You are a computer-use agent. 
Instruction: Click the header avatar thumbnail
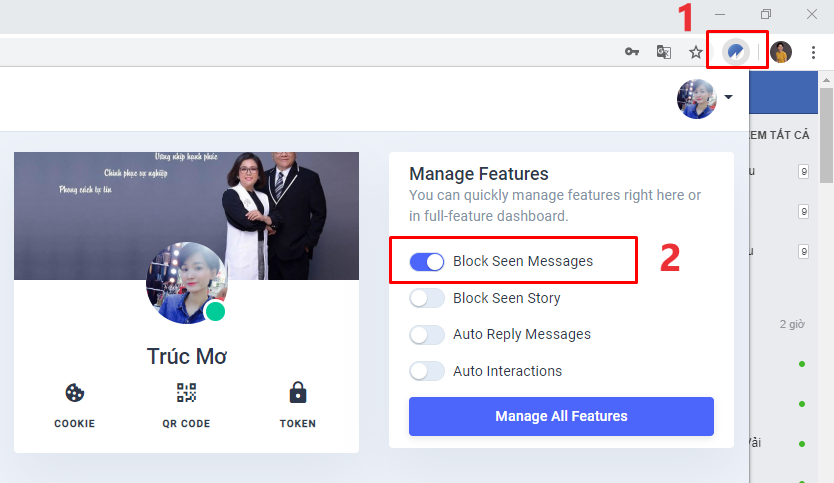697,99
